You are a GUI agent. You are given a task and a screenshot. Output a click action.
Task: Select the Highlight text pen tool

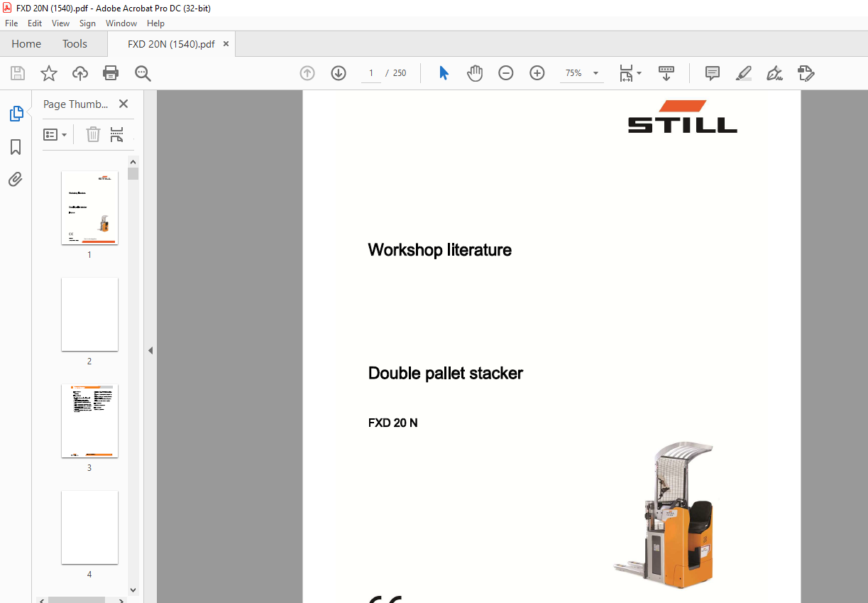(x=744, y=73)
